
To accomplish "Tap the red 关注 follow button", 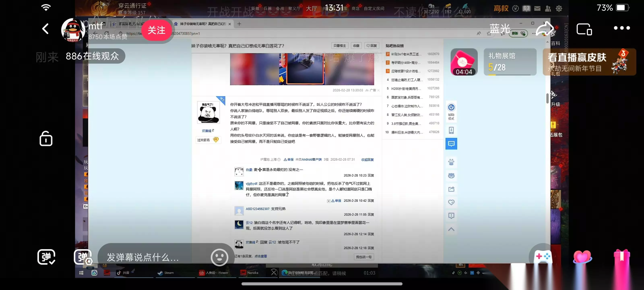I will [157, 30].
